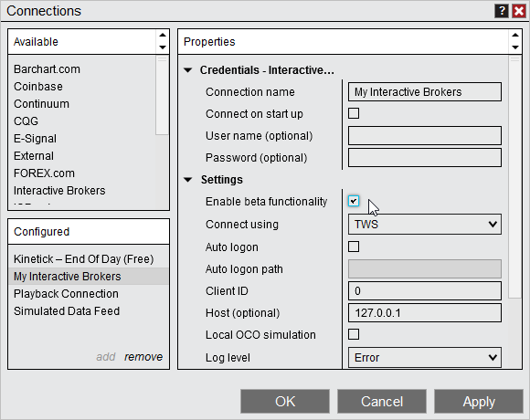530x420 pixels.
Task: Focus the User name (optional) field
Action: click(425, 136)
